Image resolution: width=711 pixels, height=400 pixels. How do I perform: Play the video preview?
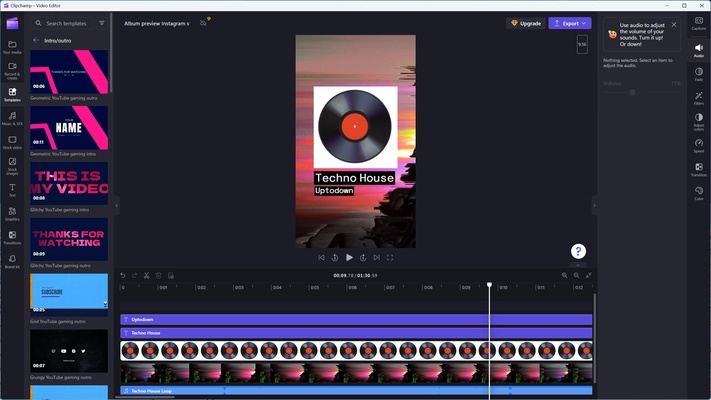tap(349, 257)
